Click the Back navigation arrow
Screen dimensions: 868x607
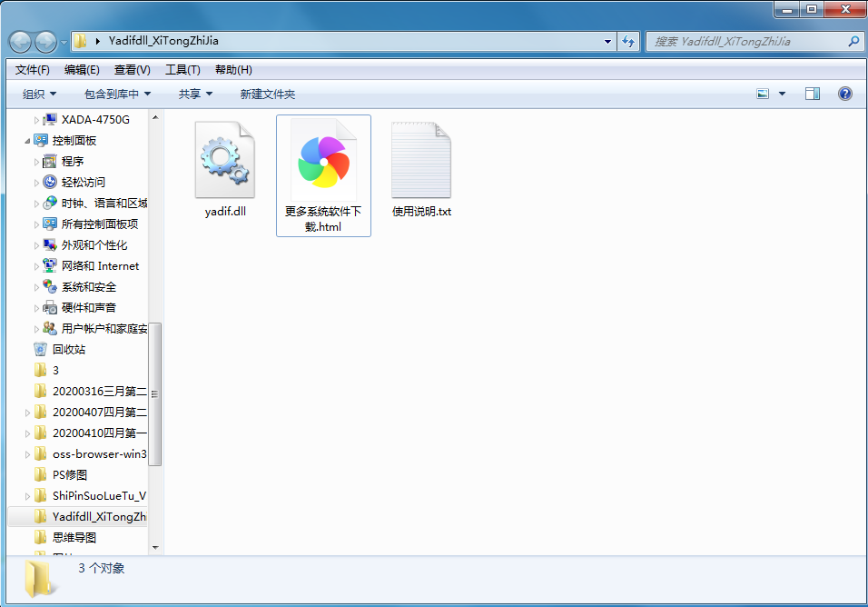click(x=21, y=42)
